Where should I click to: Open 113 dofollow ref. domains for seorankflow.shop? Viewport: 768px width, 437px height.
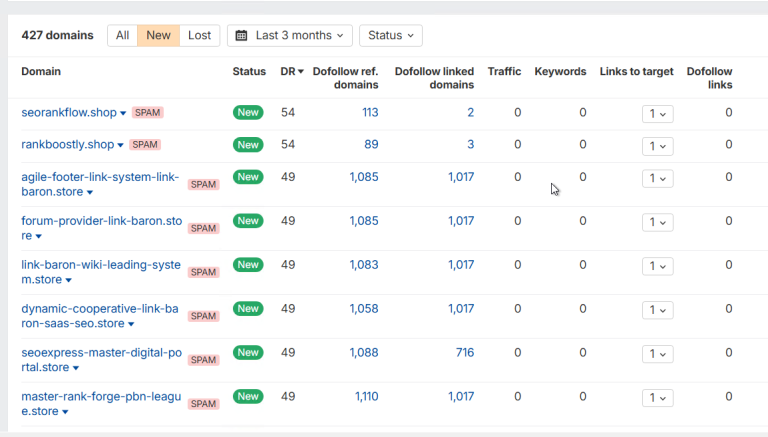point(370,113)
